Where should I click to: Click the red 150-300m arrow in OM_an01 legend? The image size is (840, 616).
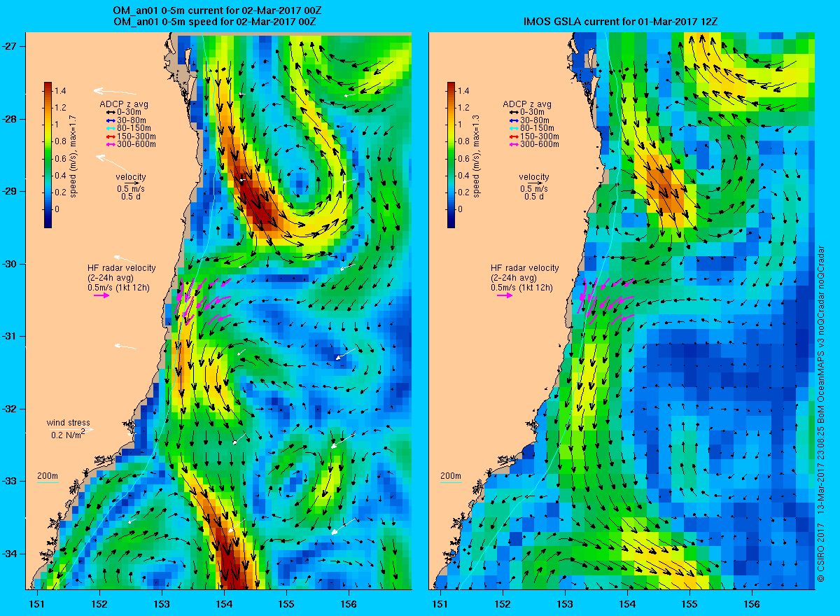click(109, 136)
